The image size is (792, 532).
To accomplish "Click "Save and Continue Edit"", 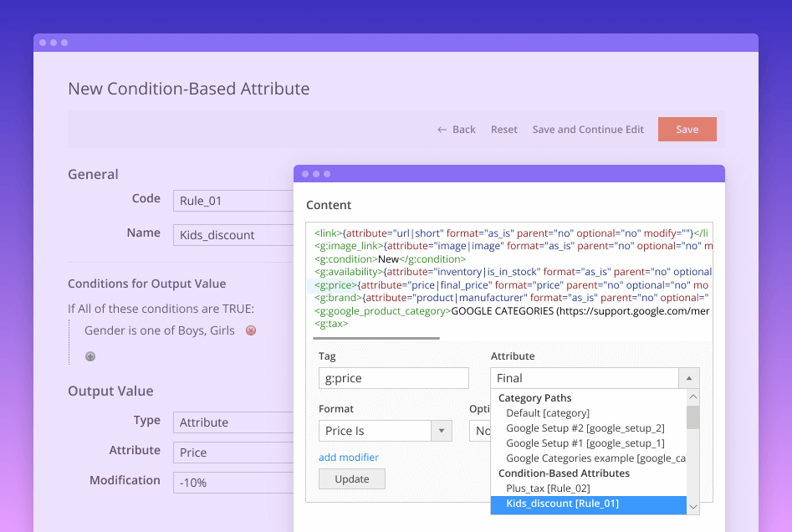I will click(x=587, y=129).
